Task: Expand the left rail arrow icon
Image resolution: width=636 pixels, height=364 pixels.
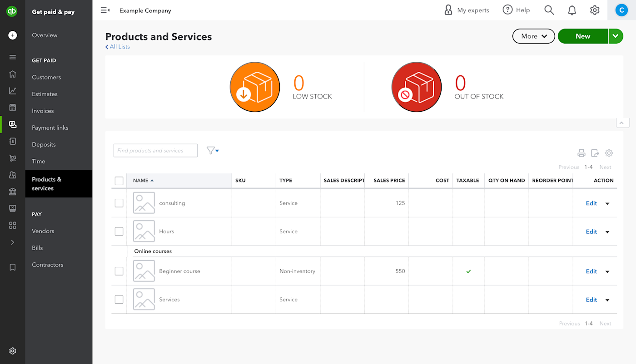Action: tap(13, 242)
